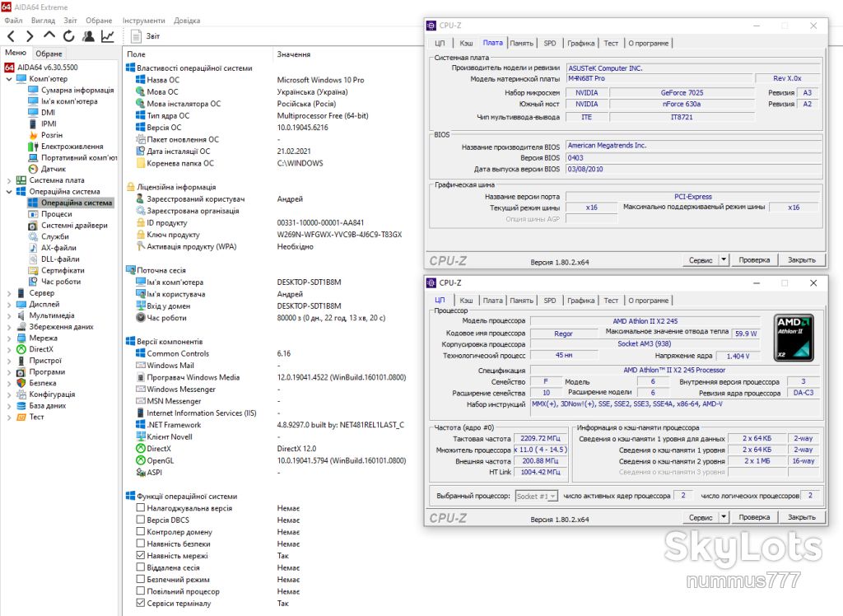
Task: Collapse the Операційна система tree node
Action: [9, 192]
